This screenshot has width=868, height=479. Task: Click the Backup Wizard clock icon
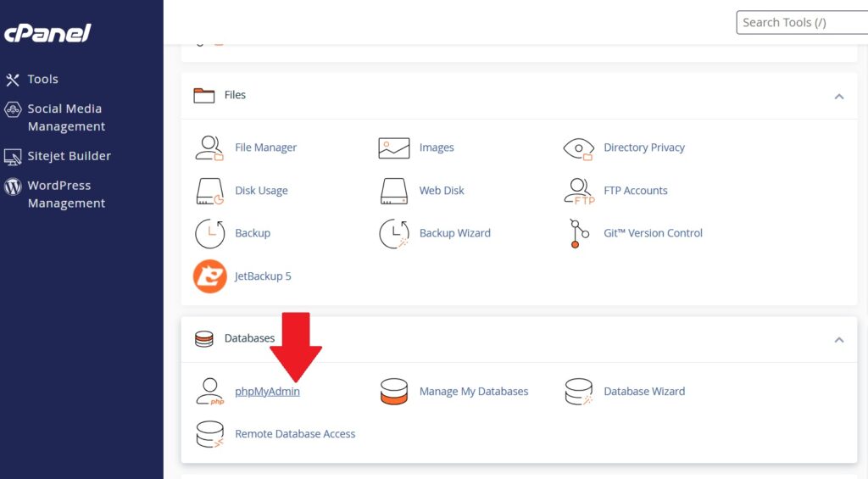[x=393, y=234]
